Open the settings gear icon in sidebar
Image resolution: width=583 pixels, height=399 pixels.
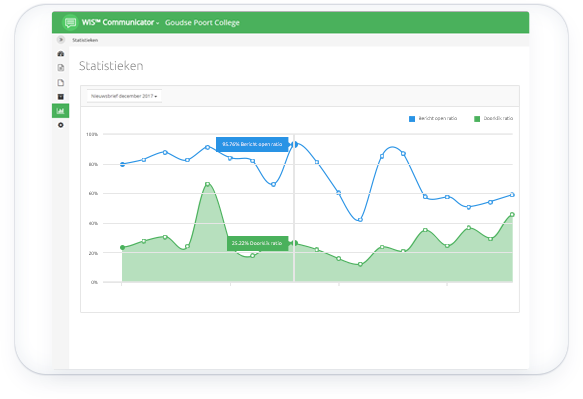click(x=61, y=125)
